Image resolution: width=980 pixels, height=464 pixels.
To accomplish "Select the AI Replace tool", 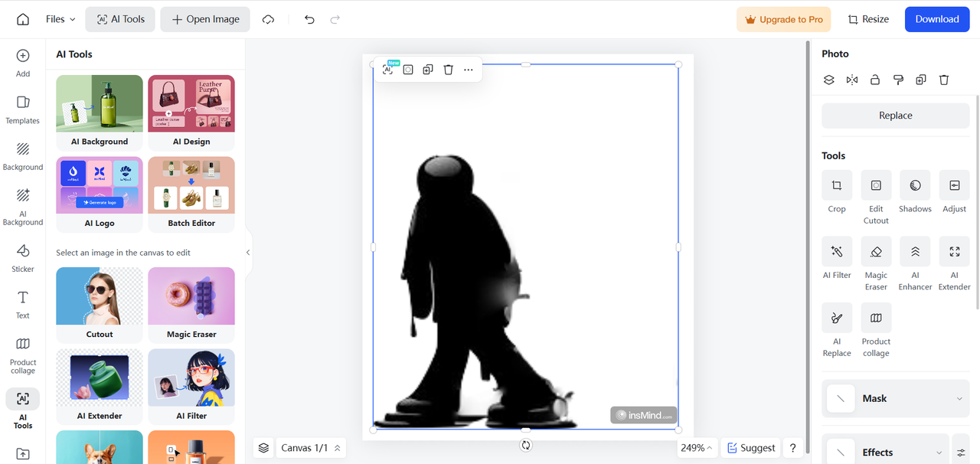I will (x=837, y=331).
